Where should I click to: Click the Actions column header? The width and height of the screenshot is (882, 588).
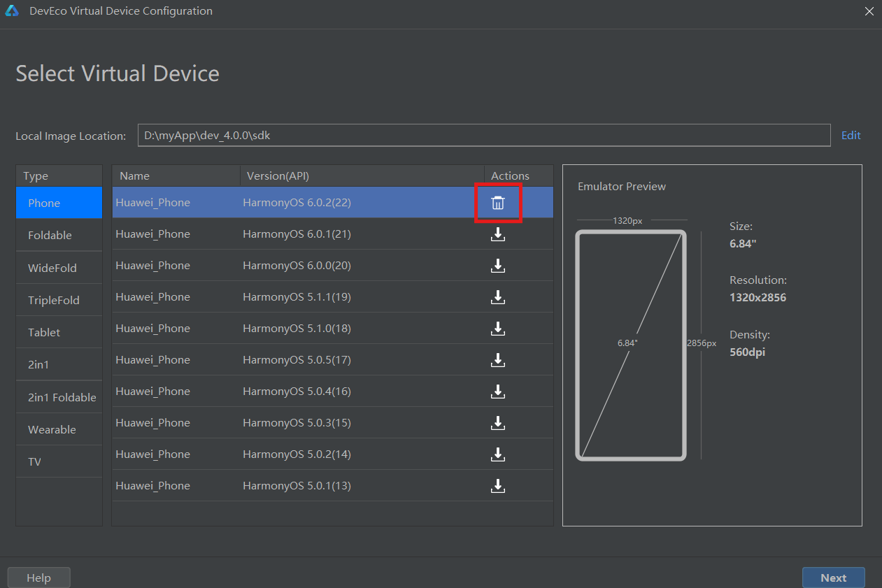click(518, 175)
